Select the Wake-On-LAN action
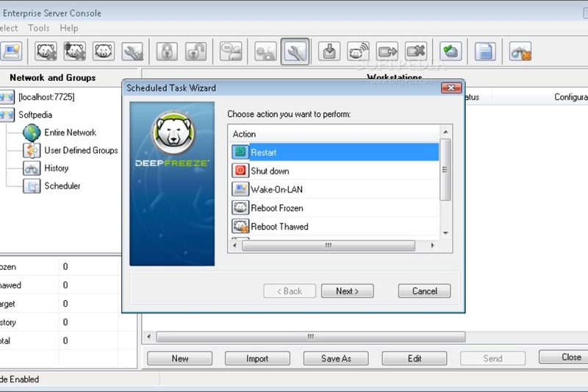This screenshot has height=392, width=588. [x=334, y=189]
